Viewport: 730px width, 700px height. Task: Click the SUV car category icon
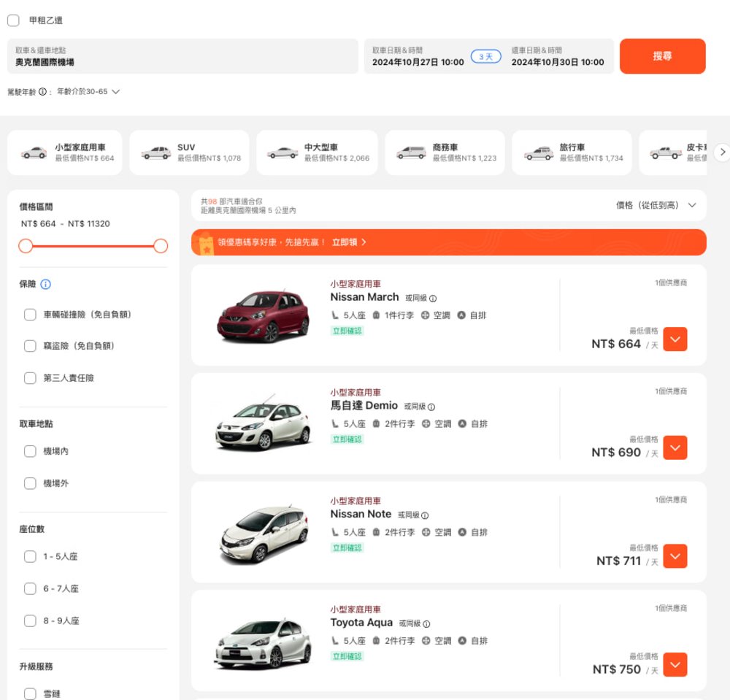click(x=155, y=153)
